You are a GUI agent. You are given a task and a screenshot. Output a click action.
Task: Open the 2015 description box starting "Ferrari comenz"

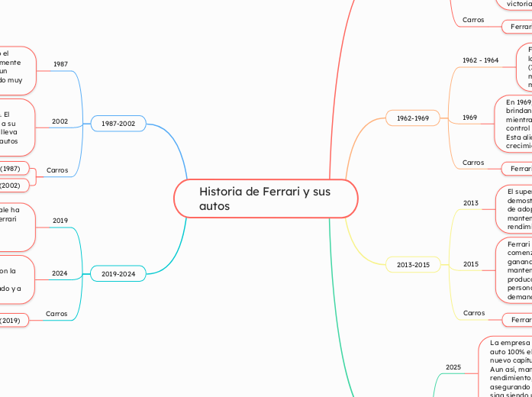(x=514, y=270)
